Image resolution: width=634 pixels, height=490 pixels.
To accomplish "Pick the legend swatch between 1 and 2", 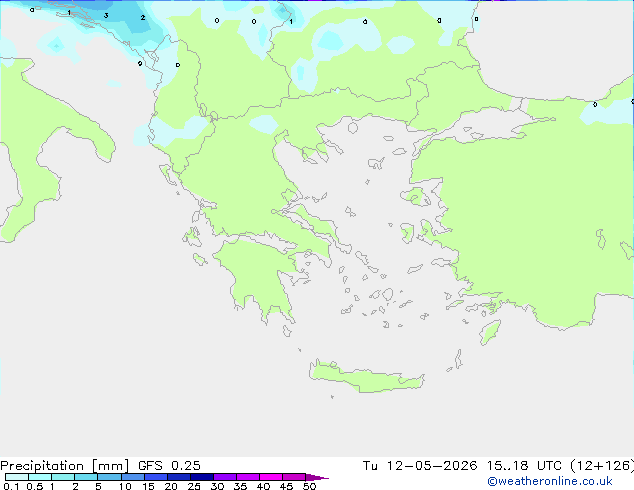I will point(63,477).
